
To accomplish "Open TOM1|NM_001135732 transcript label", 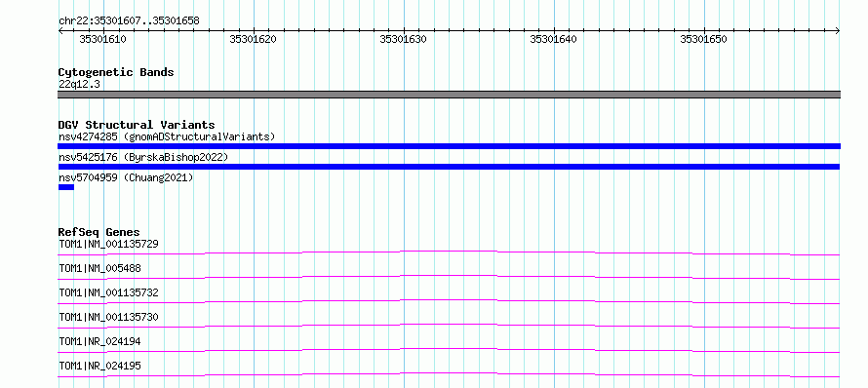I will [109, 292].
